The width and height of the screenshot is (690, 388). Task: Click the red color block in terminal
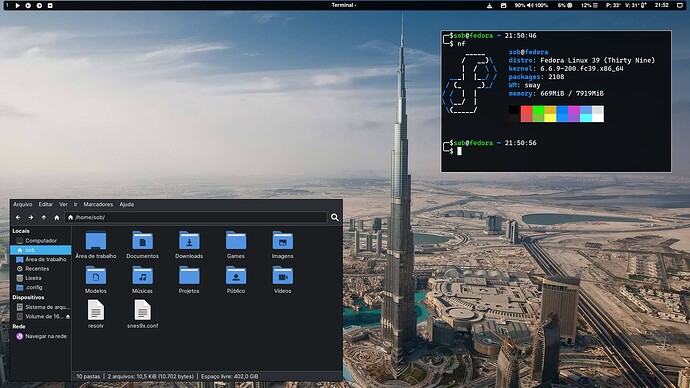(526, 113)
